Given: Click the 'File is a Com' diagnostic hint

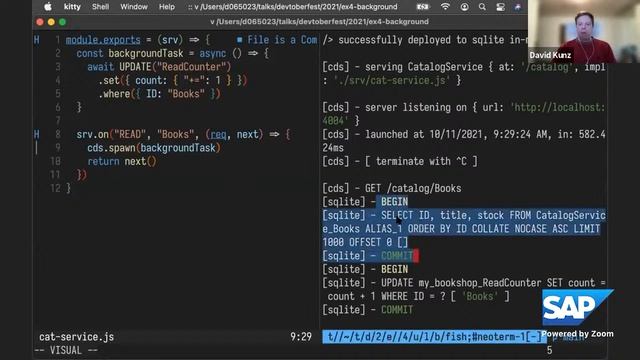Looking at the screenshot, I should [276, 40].
